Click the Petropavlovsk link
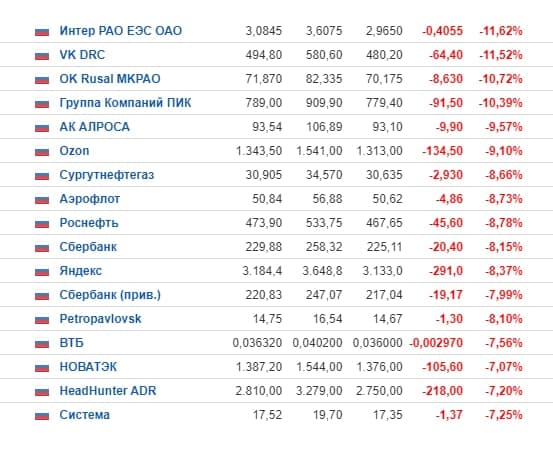 pos(100,319)
